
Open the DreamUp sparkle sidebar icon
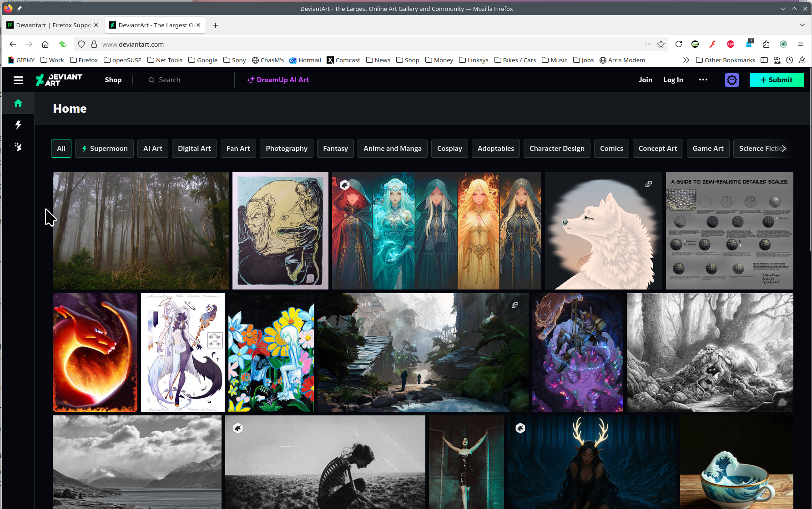(x=18, y=147)
